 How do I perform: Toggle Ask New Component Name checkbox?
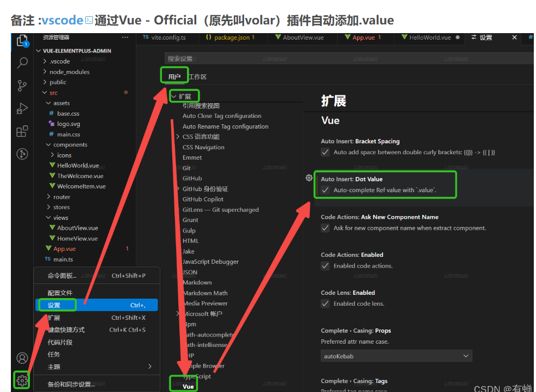point(325,227)
